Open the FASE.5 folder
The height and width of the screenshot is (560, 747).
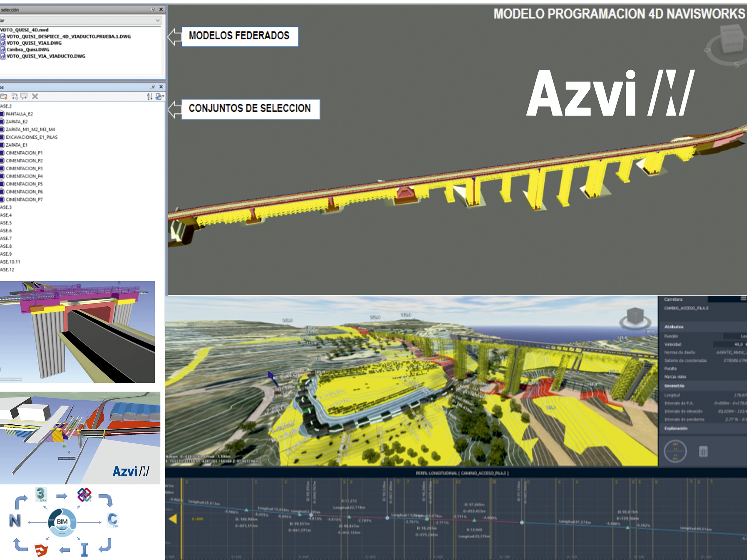[x=6, y=223]
